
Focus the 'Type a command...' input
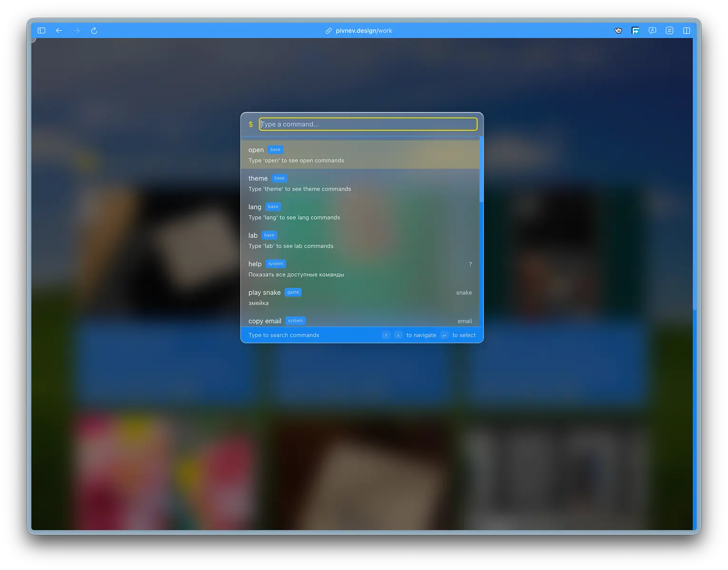pos(368,124)
